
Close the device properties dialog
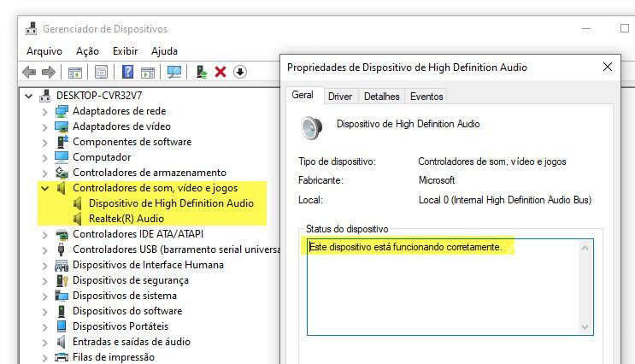607,67
